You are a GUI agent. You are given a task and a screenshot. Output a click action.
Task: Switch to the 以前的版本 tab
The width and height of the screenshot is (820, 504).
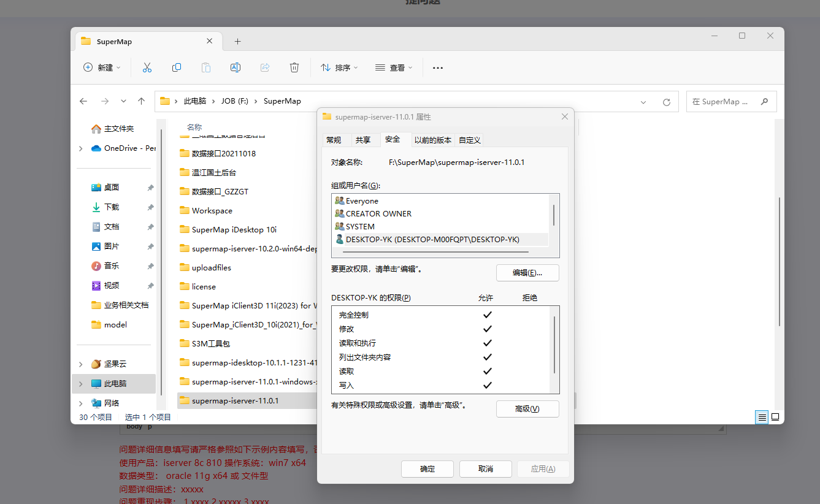coord(433,140)
